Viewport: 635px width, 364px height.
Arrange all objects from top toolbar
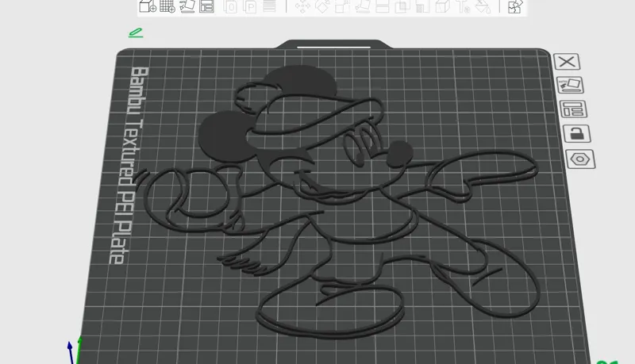(206, 6)
